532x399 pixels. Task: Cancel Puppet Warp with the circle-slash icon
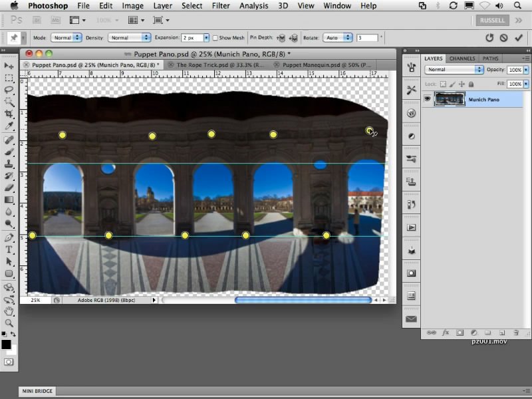(504, 38)
